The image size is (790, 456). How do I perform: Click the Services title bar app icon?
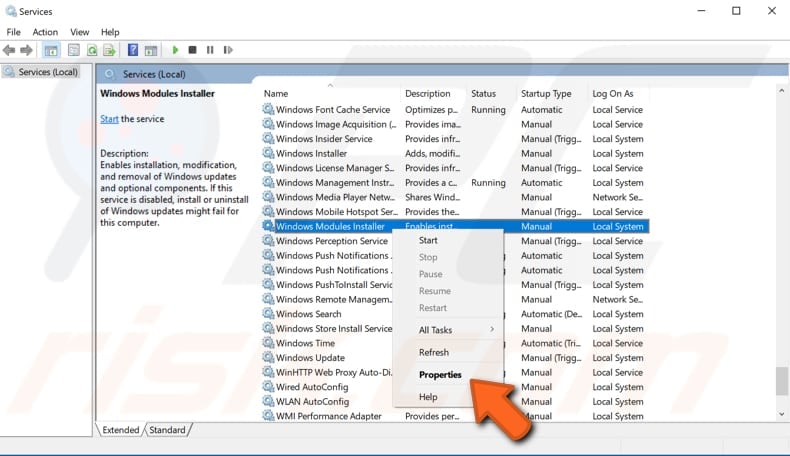pos(11,11)
